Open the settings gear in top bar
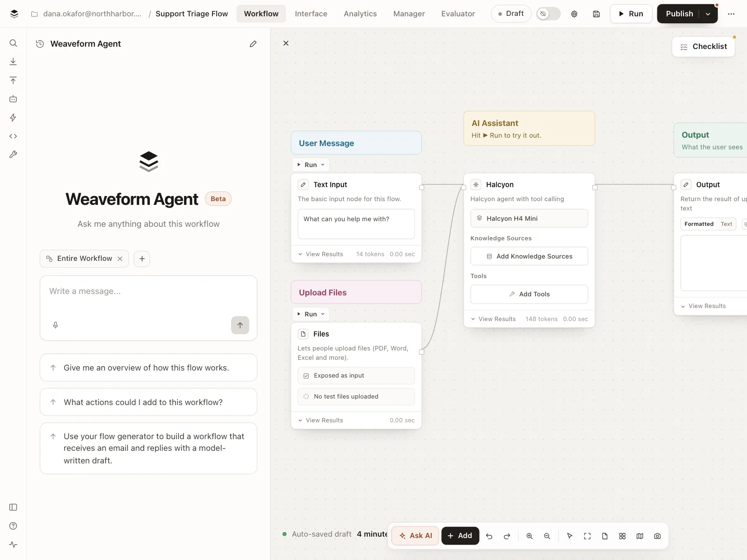 574,14
